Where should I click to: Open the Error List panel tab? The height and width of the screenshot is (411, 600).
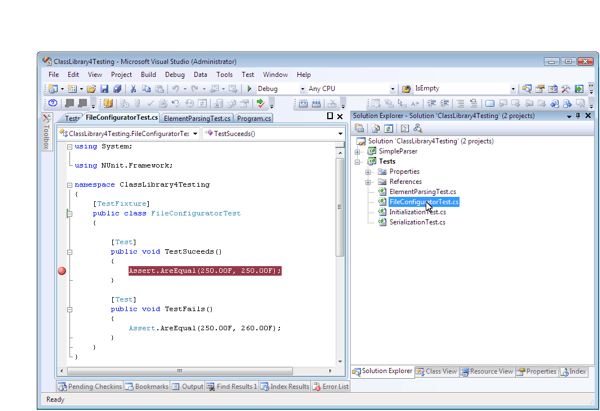point(331,387)
